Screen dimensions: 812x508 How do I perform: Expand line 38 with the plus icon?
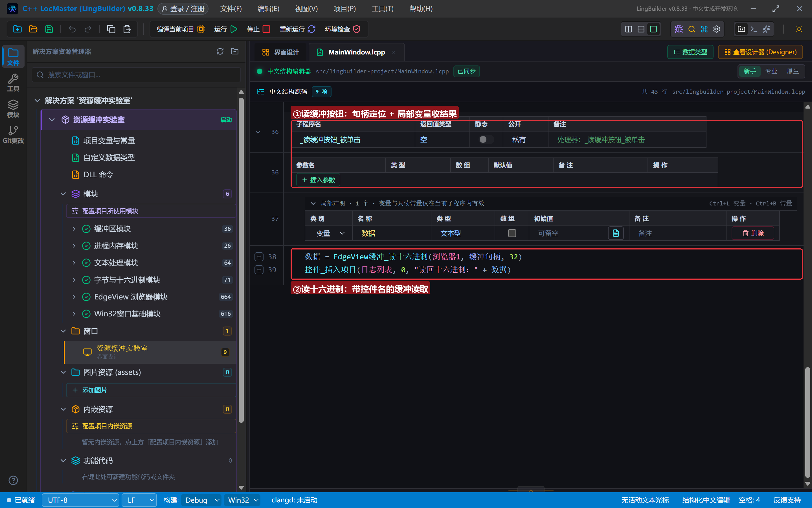(259, 257)
